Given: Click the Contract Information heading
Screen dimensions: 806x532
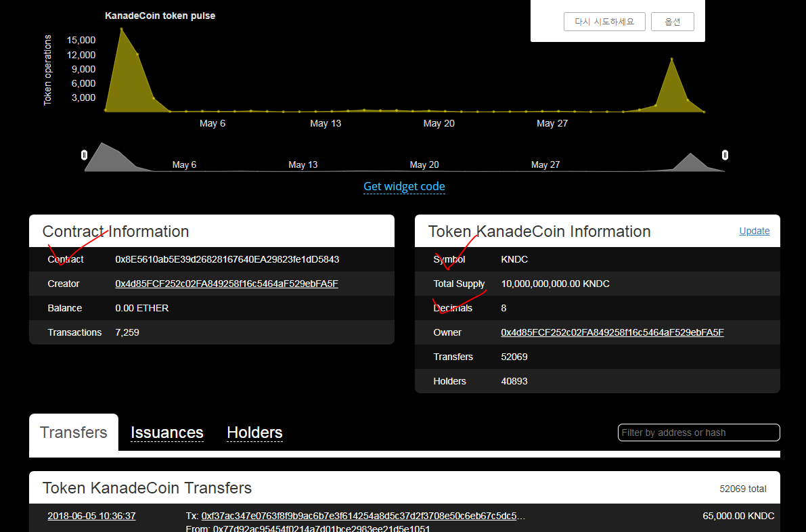Looking at the screenshot, I should tap(116, 231).
